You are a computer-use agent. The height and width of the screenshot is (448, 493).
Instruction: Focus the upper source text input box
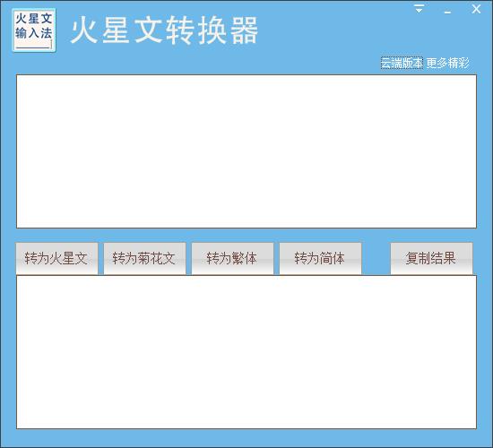(x=246, y=151)
